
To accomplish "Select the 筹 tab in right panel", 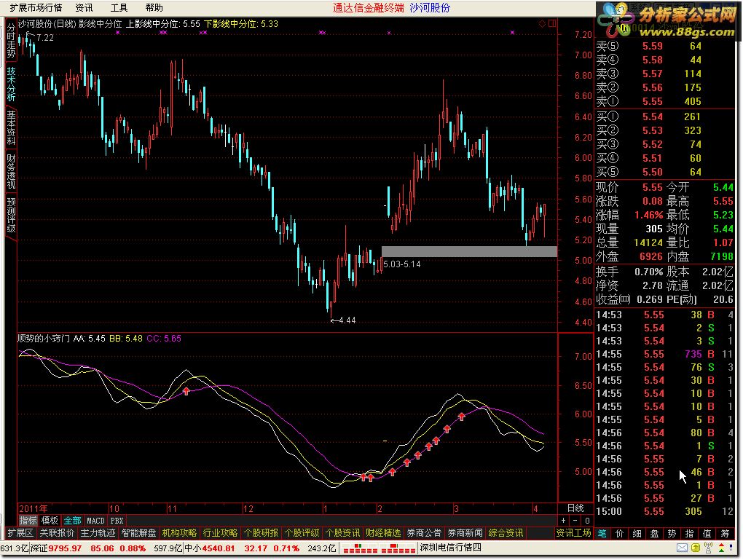I will (x=725, y=534).
